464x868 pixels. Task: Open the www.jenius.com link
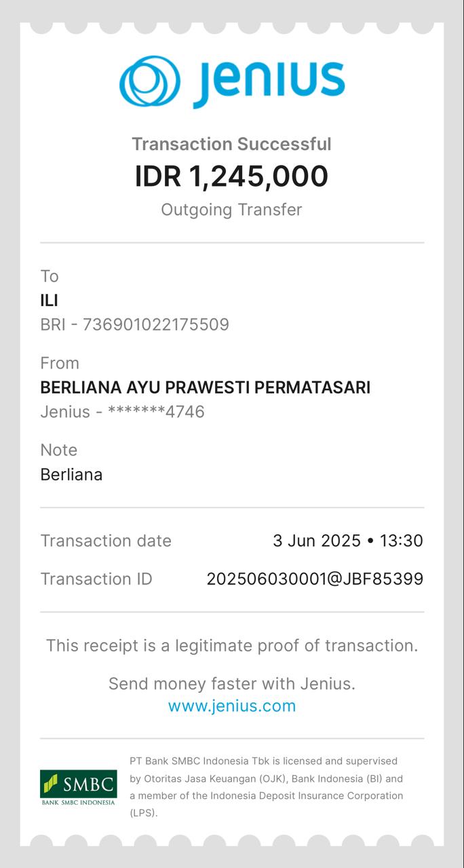pos(232,706)
